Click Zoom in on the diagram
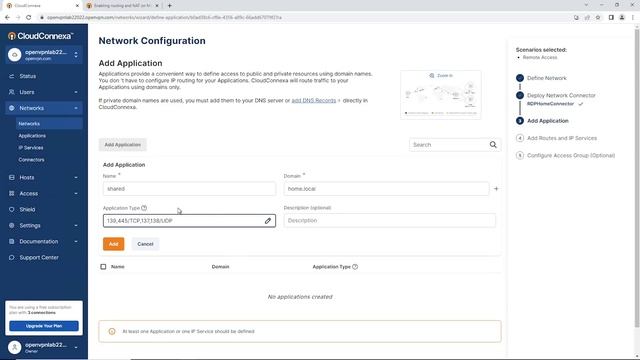The height and width of the screenshot is (360, 640). coord(441,76)
